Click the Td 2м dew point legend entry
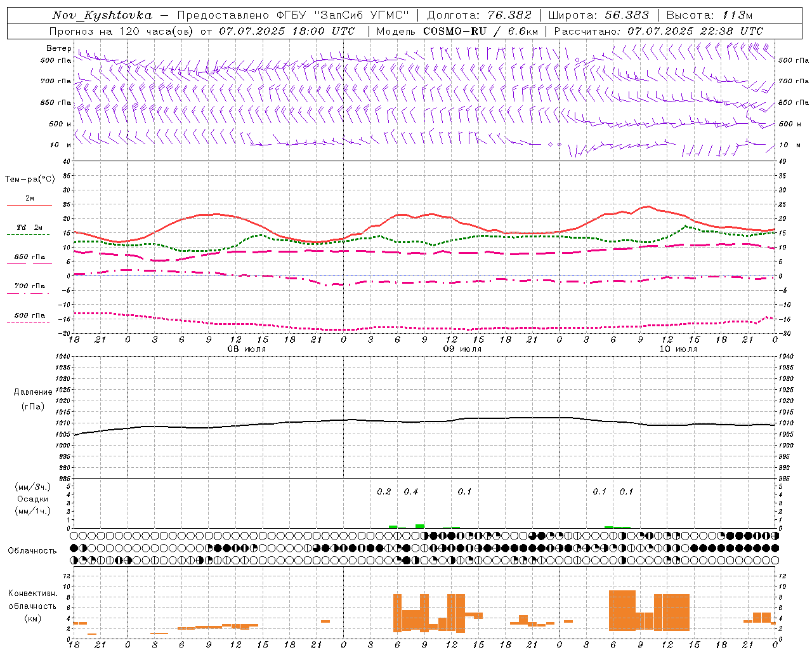Screen dimensions: 812x650 (x=29, y=229)
